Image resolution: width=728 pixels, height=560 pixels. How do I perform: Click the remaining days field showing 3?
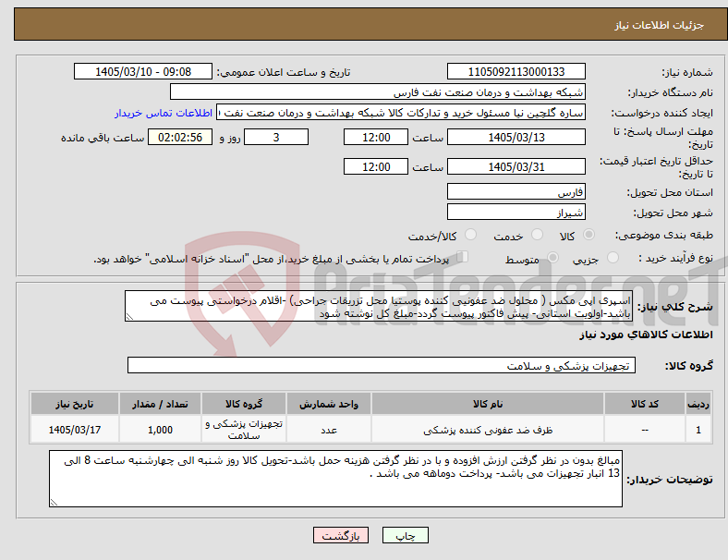276,137
